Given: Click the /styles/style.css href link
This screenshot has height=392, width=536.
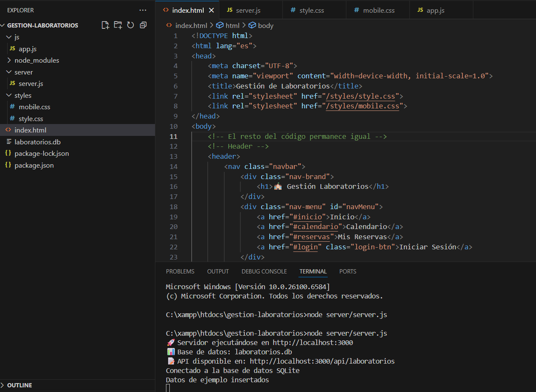Looking at the screenshot, I should point(362,96).
